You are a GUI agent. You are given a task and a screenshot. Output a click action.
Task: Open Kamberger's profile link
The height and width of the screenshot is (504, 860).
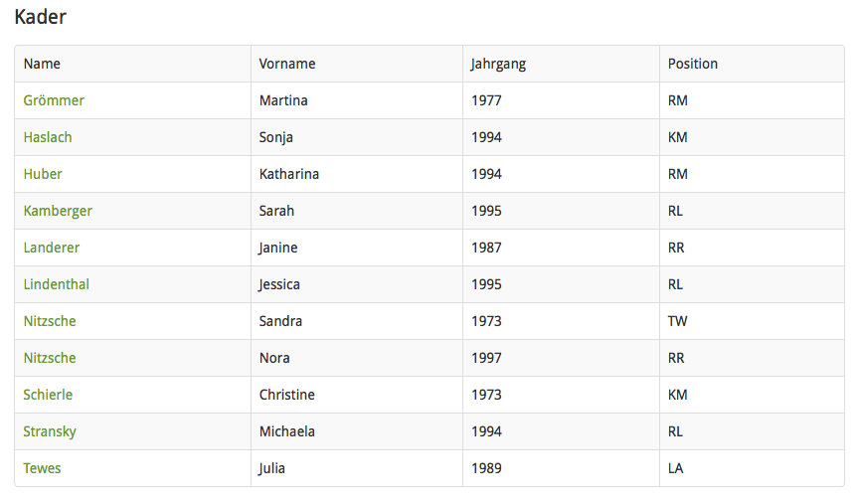pos(58,211)
